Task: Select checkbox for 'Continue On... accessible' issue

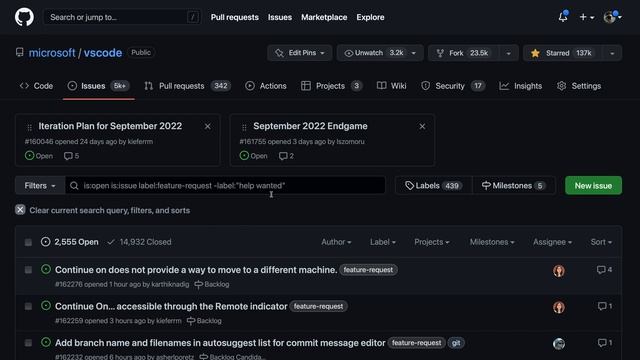Action: (x=28, y=307)
